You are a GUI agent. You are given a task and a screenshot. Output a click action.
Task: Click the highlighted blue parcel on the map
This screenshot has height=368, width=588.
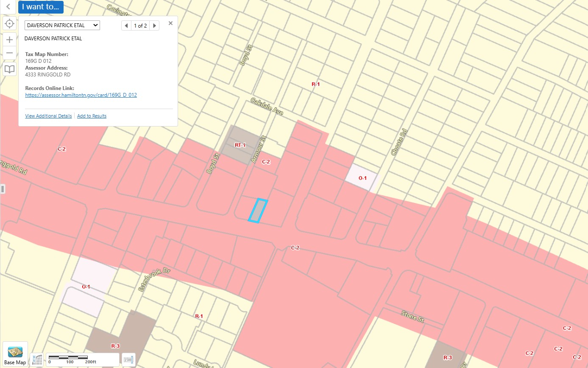tap(258, 211)
